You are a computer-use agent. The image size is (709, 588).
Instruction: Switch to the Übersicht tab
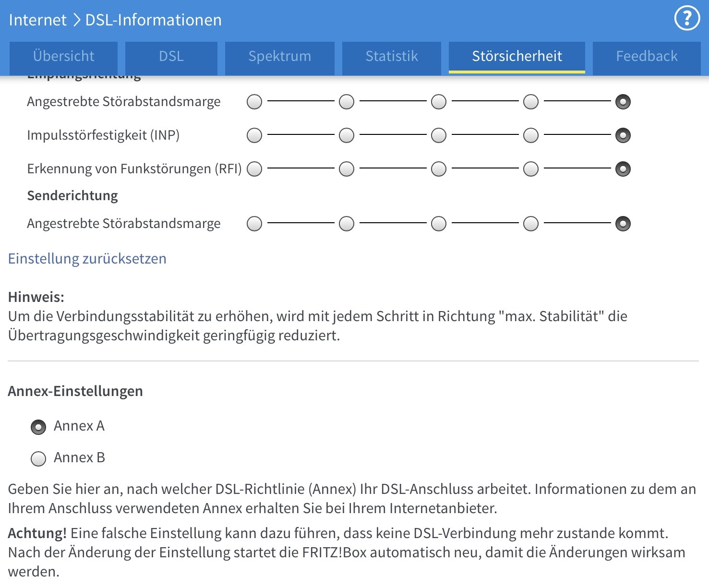pos(63,57)
